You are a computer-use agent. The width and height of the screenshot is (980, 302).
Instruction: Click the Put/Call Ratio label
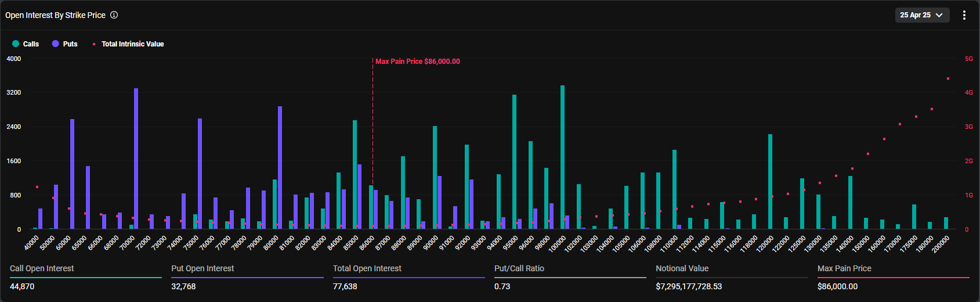point(519,268)
